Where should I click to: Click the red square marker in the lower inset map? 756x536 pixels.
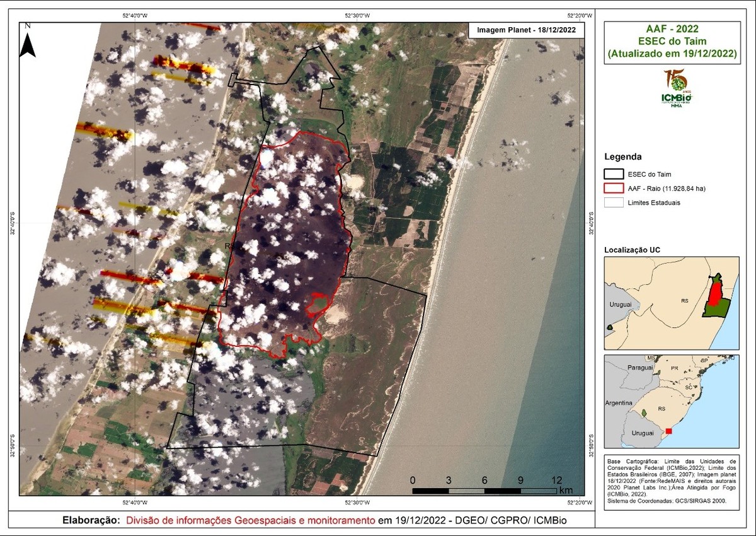pyautogui.click(x=668, y=431)
